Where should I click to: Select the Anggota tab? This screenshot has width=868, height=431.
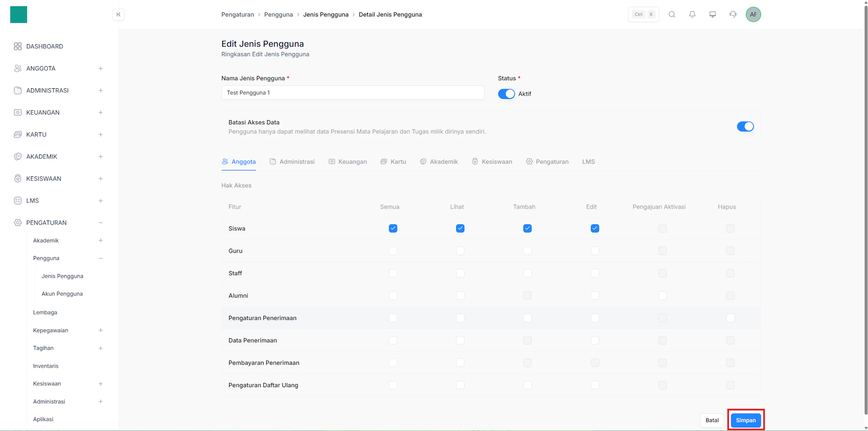[x=238, y=162]
